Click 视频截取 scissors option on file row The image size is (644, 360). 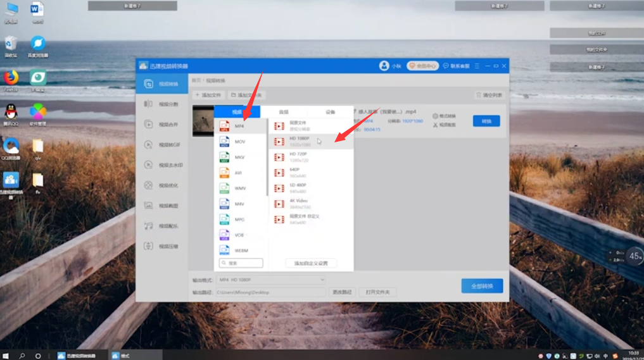click(444, 125)
